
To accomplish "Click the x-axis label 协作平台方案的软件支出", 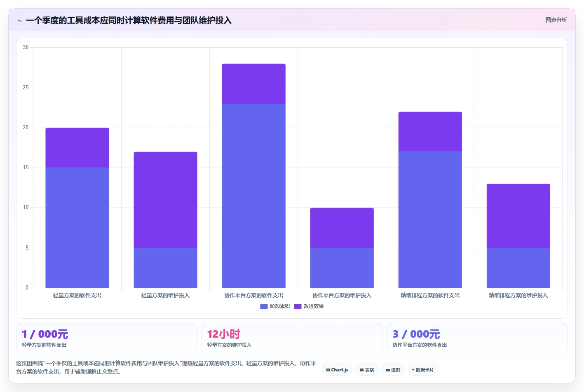I will click(253, 295).
